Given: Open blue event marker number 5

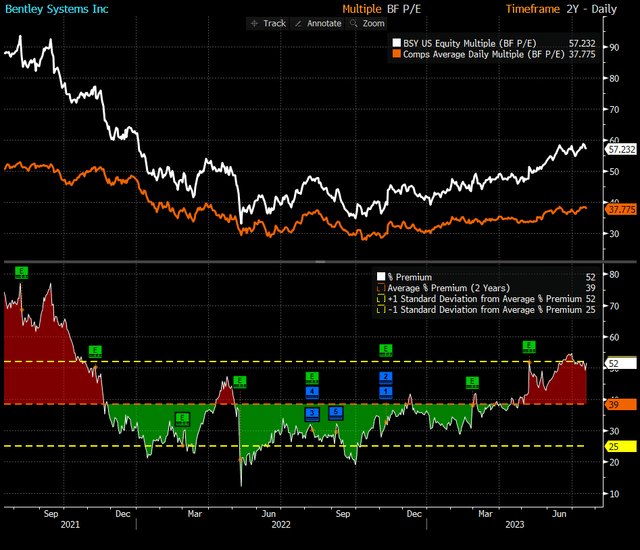Looking at the screenshot, I should [x=336, y=412].
